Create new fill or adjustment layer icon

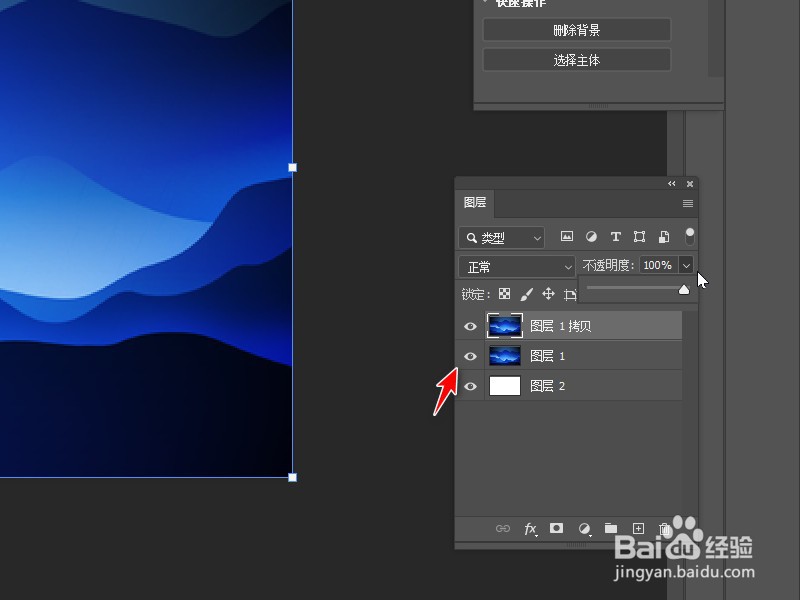pyautogui.click(x=585, y=529)
